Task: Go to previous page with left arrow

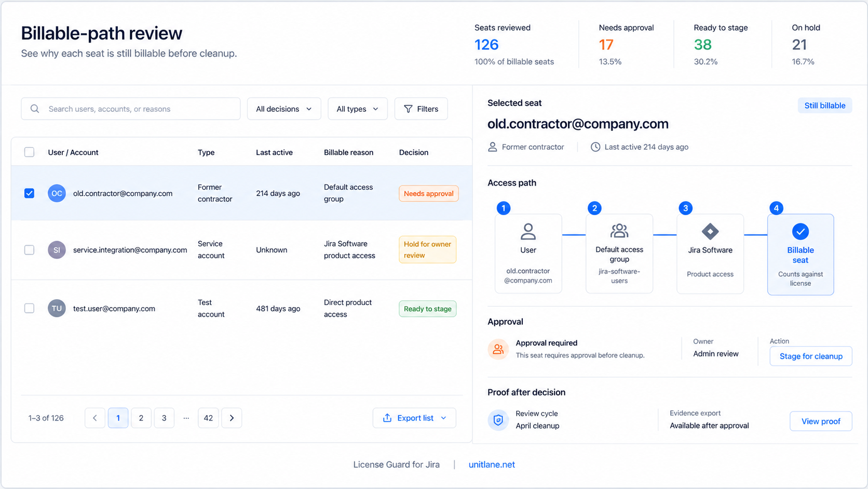Action: (x=95, y=418)
